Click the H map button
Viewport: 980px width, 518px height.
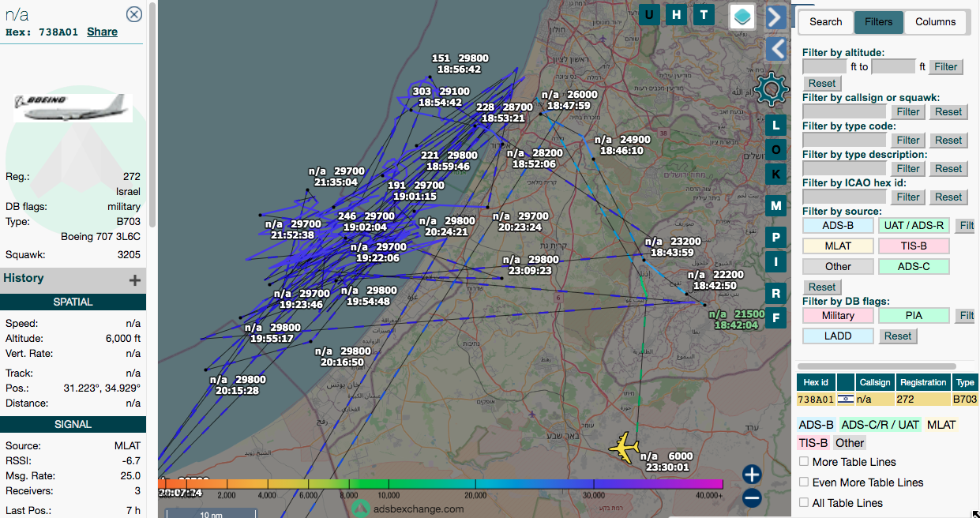point(676,14)
